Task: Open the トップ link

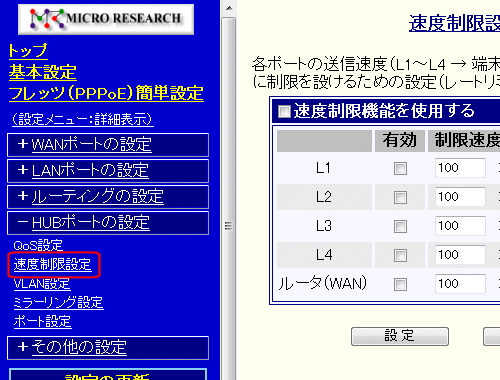Action: (x=28, y=51)
